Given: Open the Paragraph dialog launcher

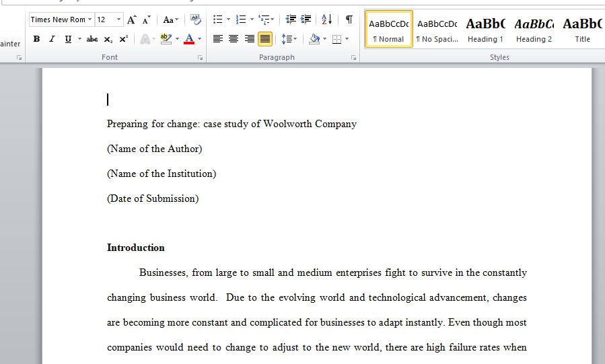Looking at the screenshot, I should tap(353, 57).
